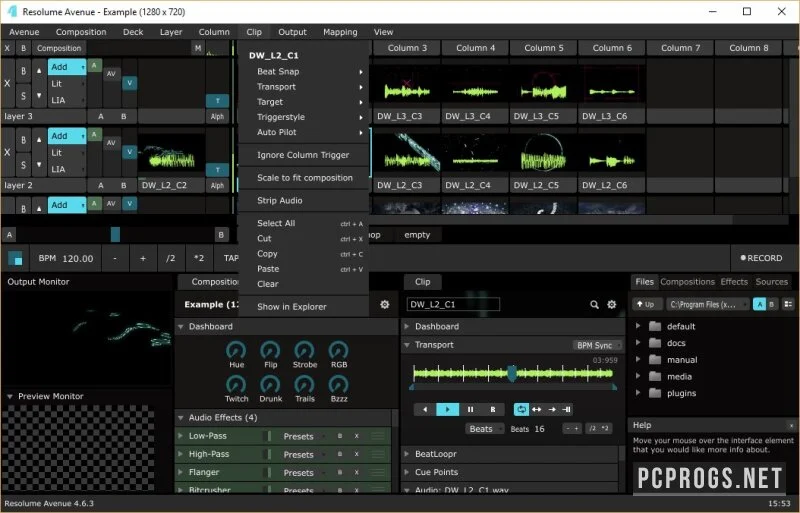Clear layer 3 with its X button
Screen dimensions: 800x513
pyautogui.click(x=7, y=83)
